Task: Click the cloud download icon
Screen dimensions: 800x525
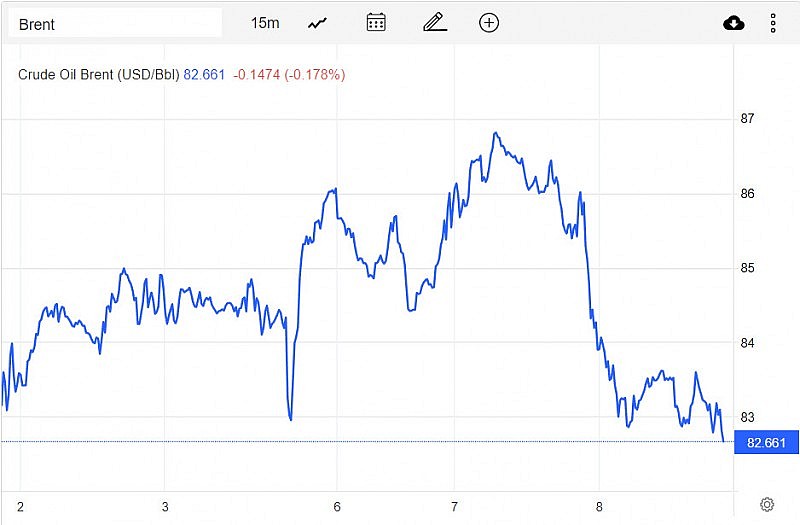Action: tap(734, 23)
